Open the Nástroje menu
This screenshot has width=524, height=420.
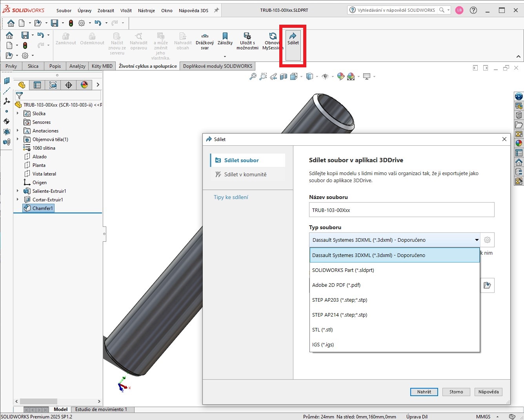point(146,11)
